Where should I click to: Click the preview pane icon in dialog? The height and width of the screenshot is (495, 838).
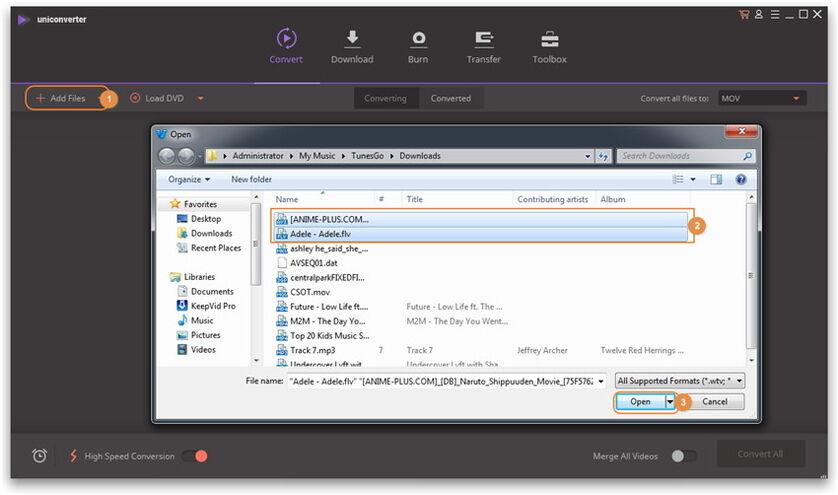716,179
